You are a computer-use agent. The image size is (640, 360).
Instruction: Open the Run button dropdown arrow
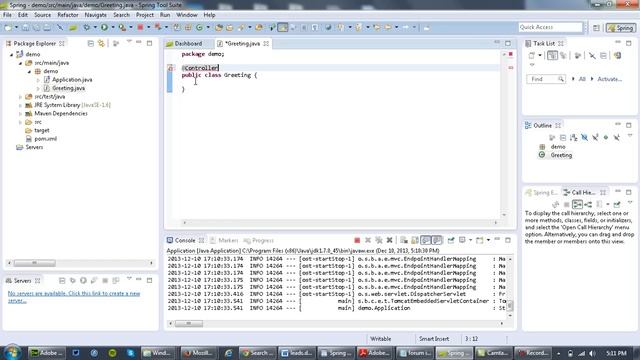(x=113, y=27)
